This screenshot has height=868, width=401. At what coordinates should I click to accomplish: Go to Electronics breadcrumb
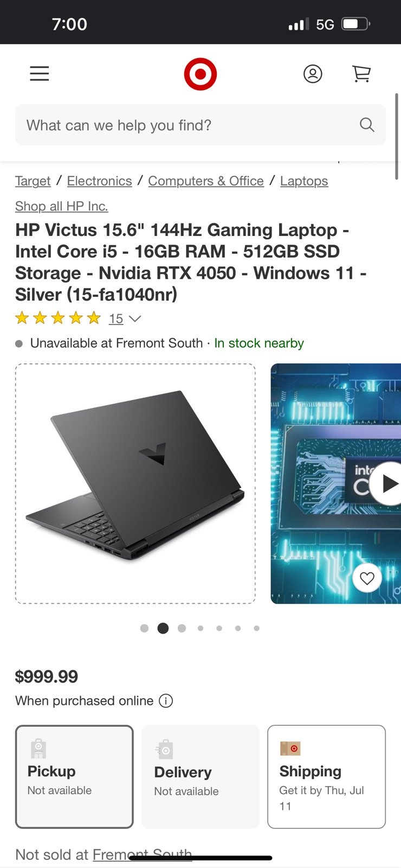(100, 181)
